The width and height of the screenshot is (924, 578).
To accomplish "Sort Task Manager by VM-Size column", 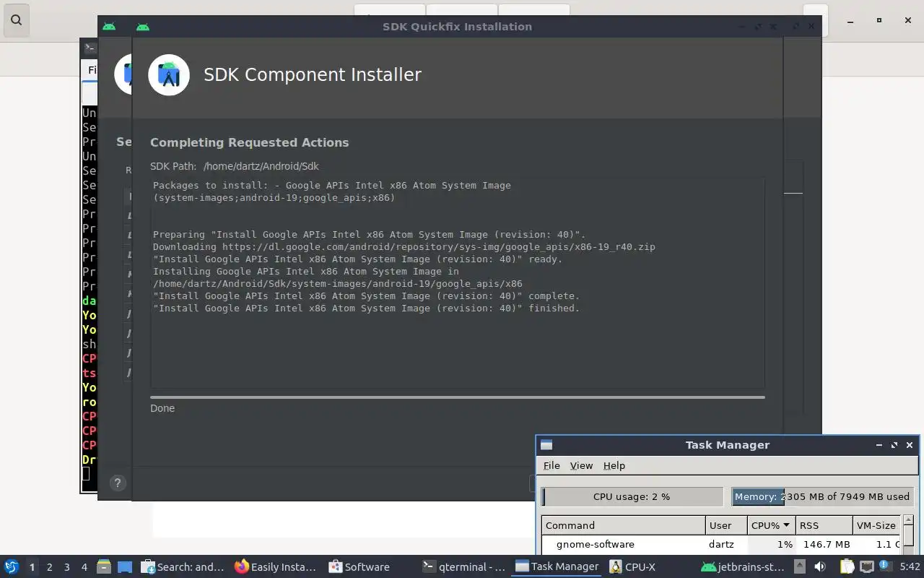I will coord(876,525).
